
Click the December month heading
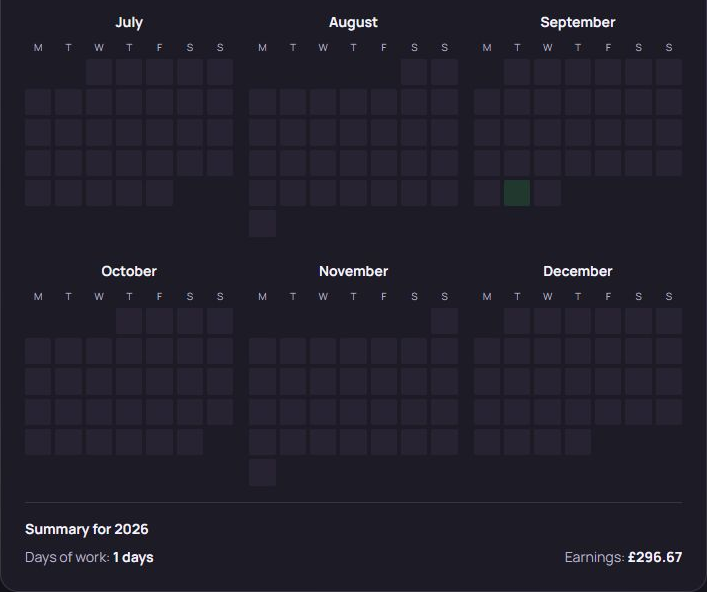[x=578, y=271]
